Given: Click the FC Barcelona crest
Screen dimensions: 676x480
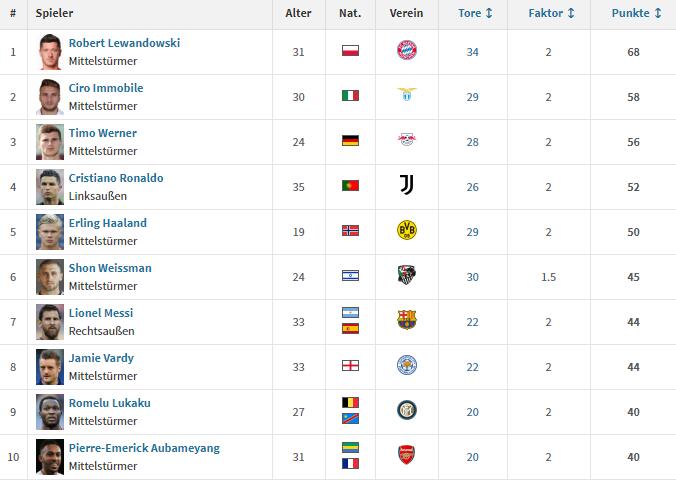Looking at the screenshot, I should (x=407, y=320).
